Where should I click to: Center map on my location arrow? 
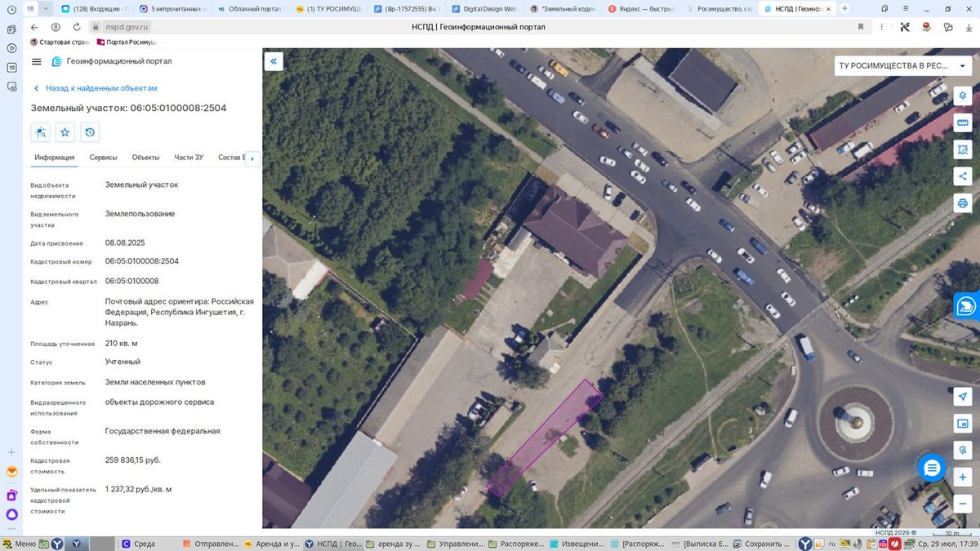[x=963, y=396]
